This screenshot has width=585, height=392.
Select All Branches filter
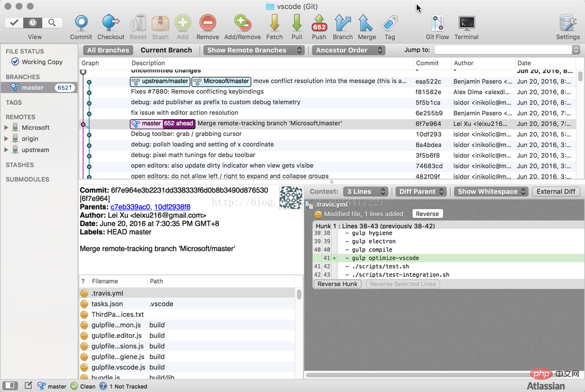click(x=108, y=50)
